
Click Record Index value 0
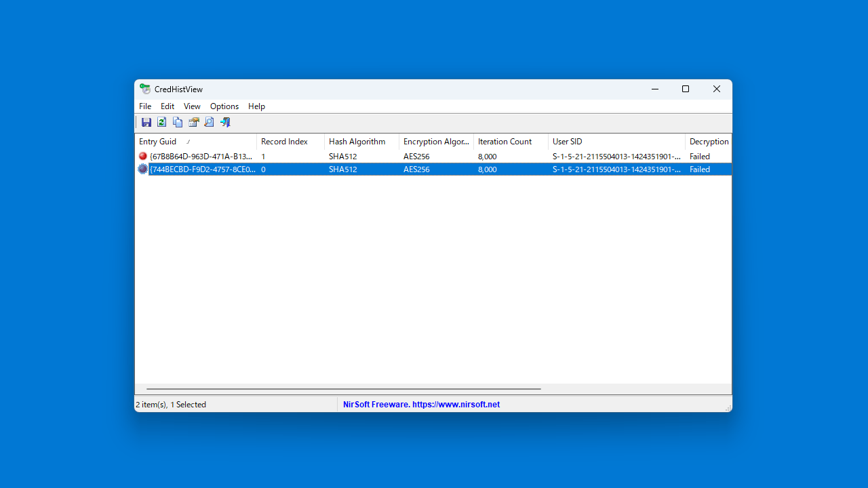263,169
